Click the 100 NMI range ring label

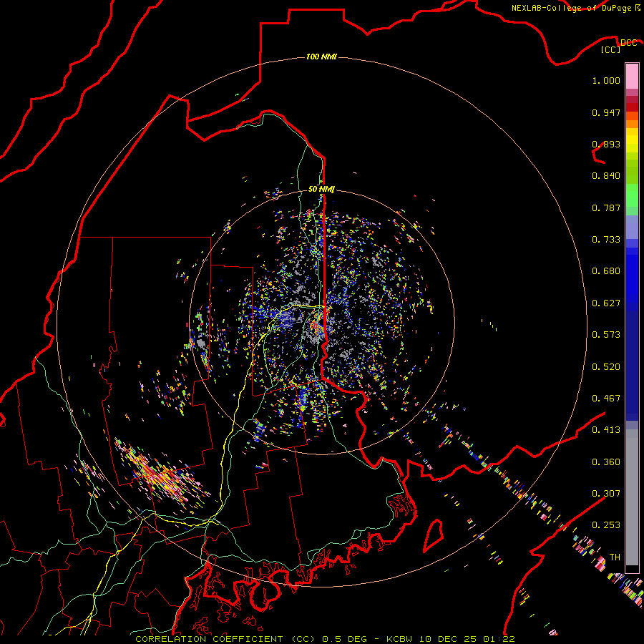pos(321,57)
